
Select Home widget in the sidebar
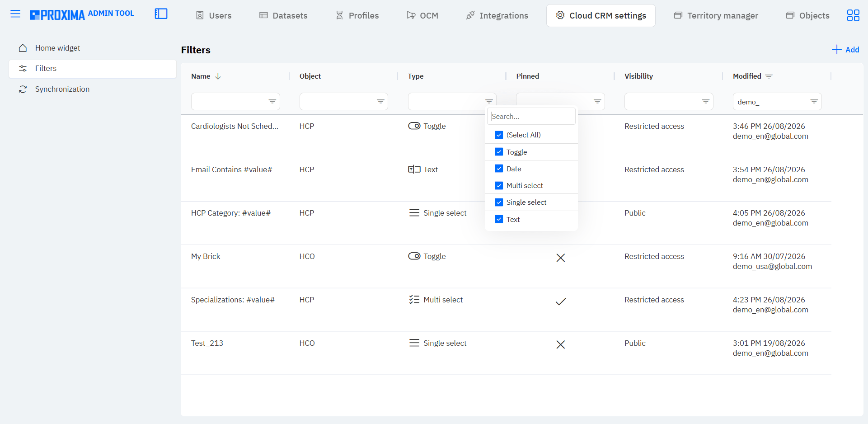(x=93, y=48)
